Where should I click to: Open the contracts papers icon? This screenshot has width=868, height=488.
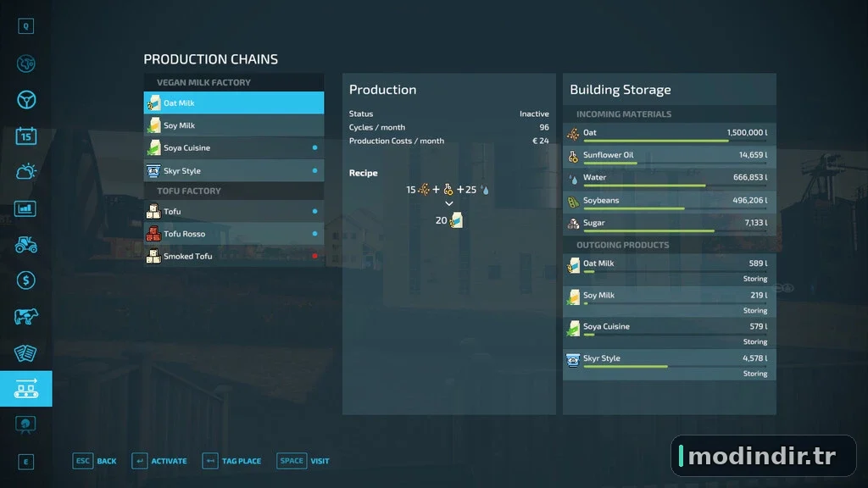[26, 353]
